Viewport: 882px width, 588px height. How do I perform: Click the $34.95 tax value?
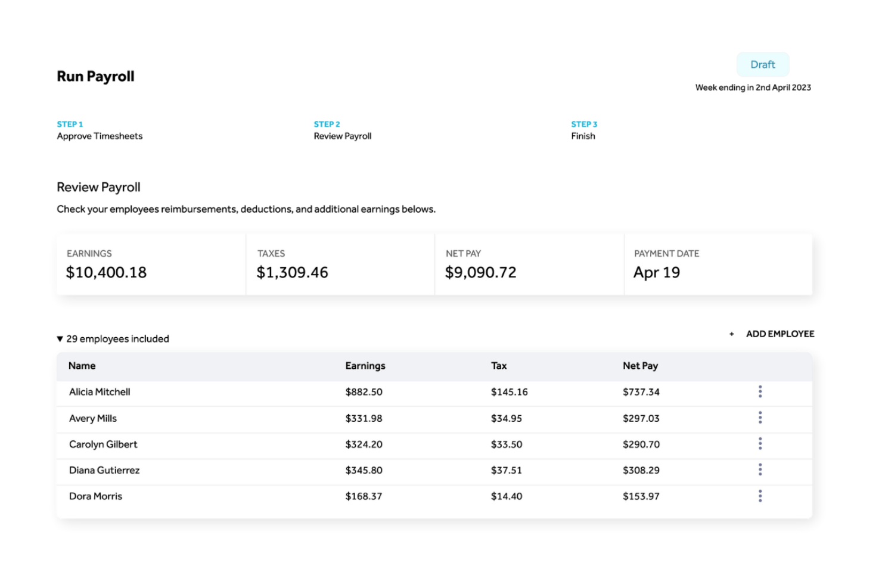[507, 418]
